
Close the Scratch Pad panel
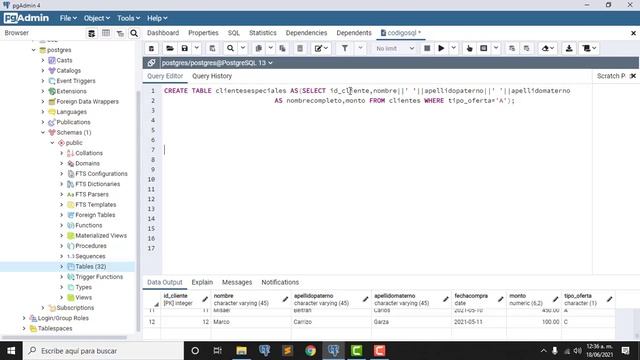click(633, 76)
